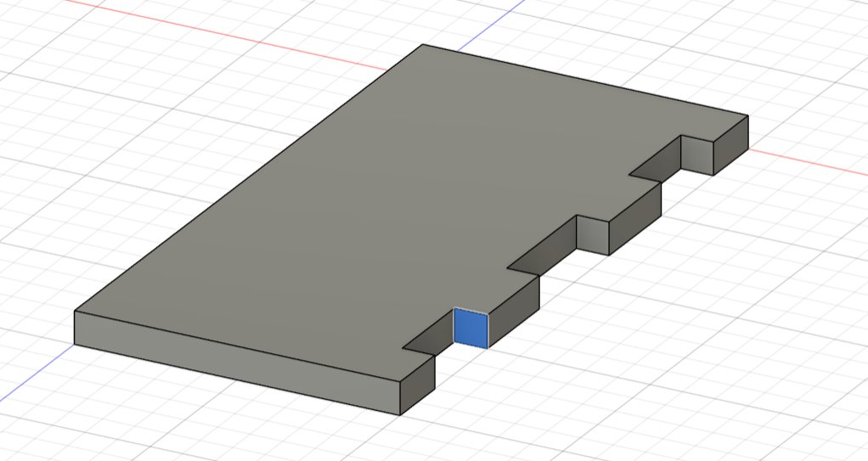Select the small front face of the farthest notch
This screenshot has width=868, height=461.
click(x=697, y=155)
